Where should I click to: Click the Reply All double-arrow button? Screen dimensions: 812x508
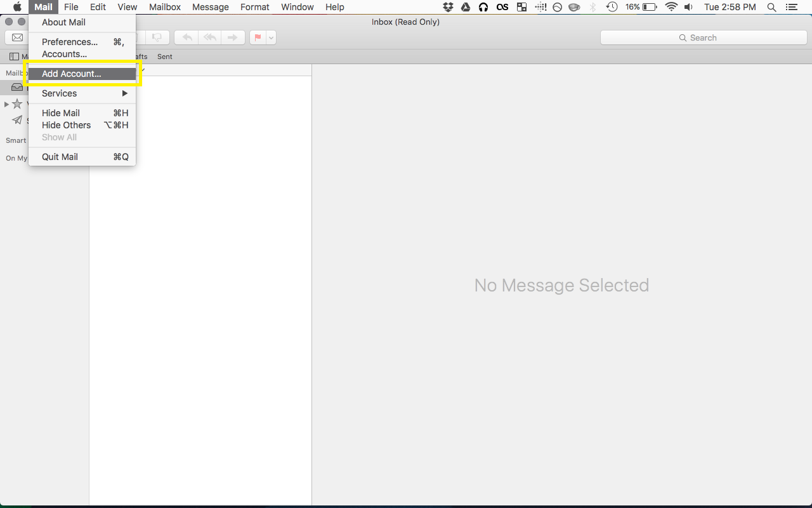coord(210,37)
